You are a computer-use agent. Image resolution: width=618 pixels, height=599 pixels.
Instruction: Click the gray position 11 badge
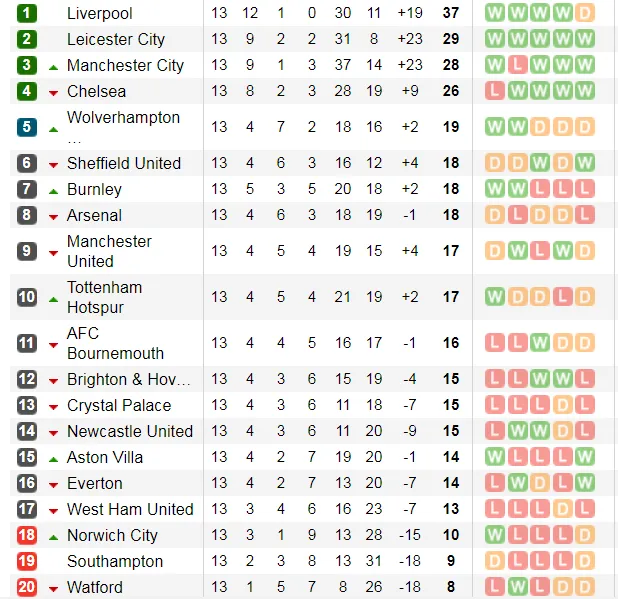click(26, 343)
